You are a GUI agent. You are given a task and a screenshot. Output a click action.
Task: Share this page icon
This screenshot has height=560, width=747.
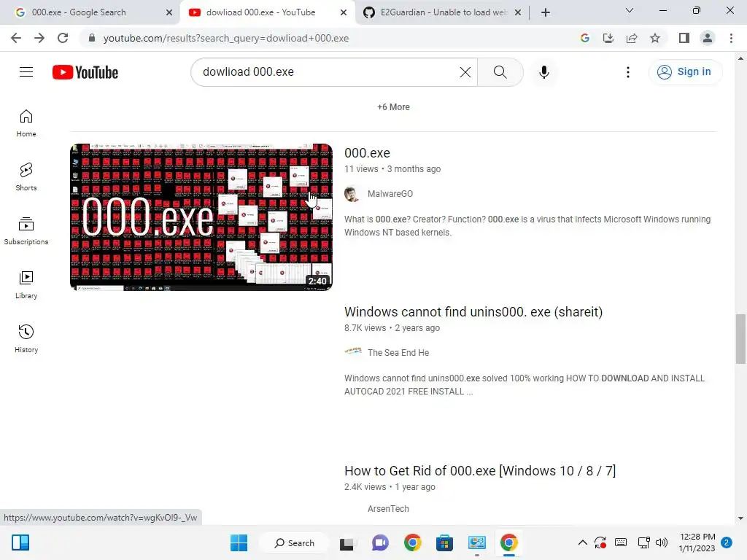coord(632,38)
